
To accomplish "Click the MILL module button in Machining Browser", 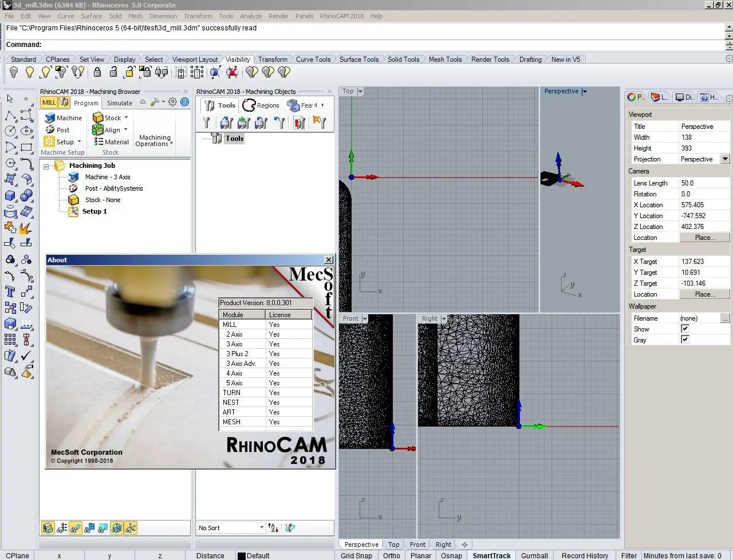I will pyautogui.click(x=49, y=102).
